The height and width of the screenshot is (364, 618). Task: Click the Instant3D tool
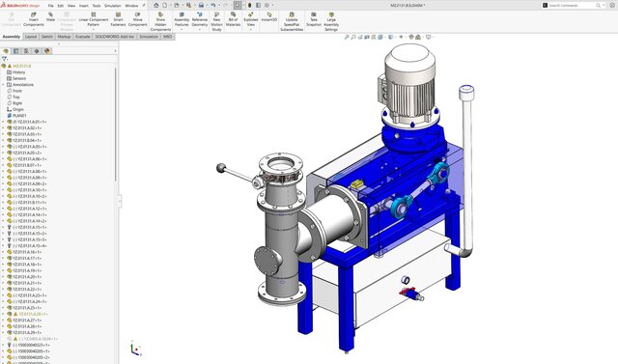tap(269, 17)
